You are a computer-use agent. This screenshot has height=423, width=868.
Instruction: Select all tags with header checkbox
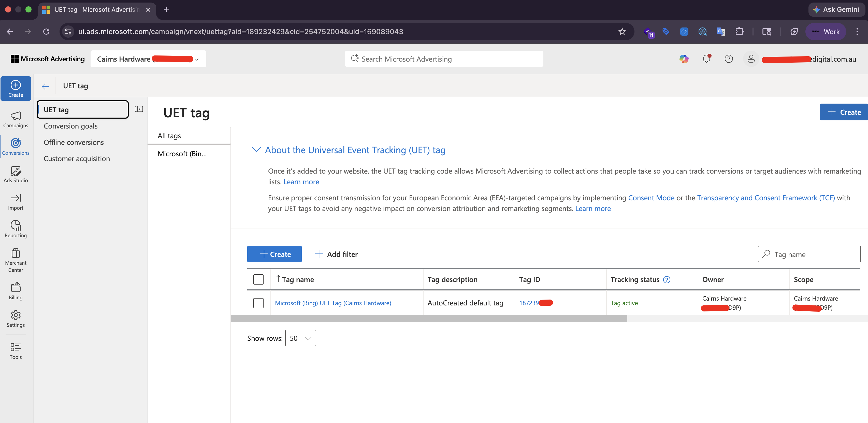pyautogui.click(x=258, y=279)
